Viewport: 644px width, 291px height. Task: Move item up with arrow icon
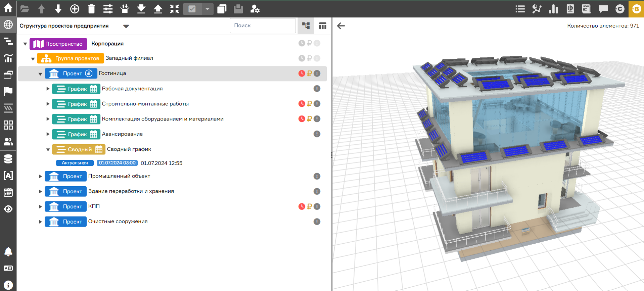pos(41,9)
